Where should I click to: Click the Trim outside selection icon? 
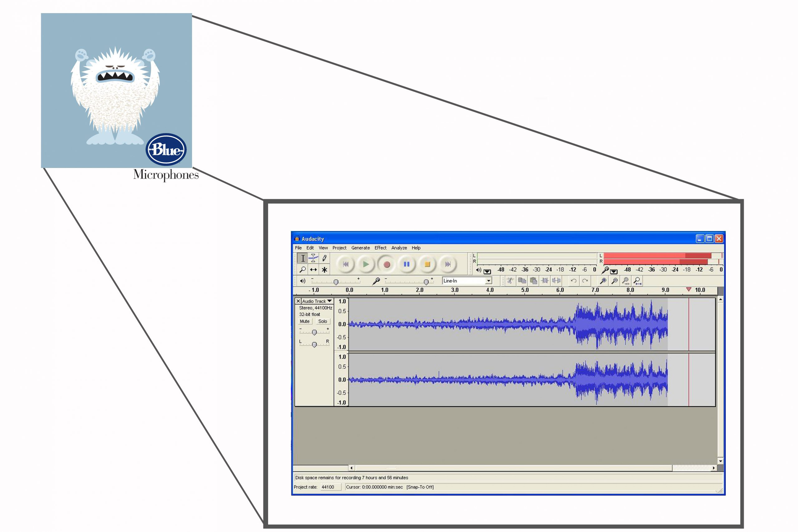(545, 280)
